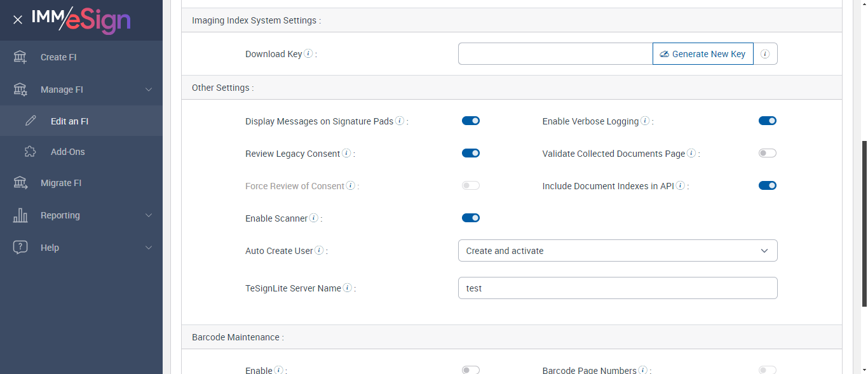Click the Migrate FI icon
This screenshot has height=374, width=868.
point(20,183)
